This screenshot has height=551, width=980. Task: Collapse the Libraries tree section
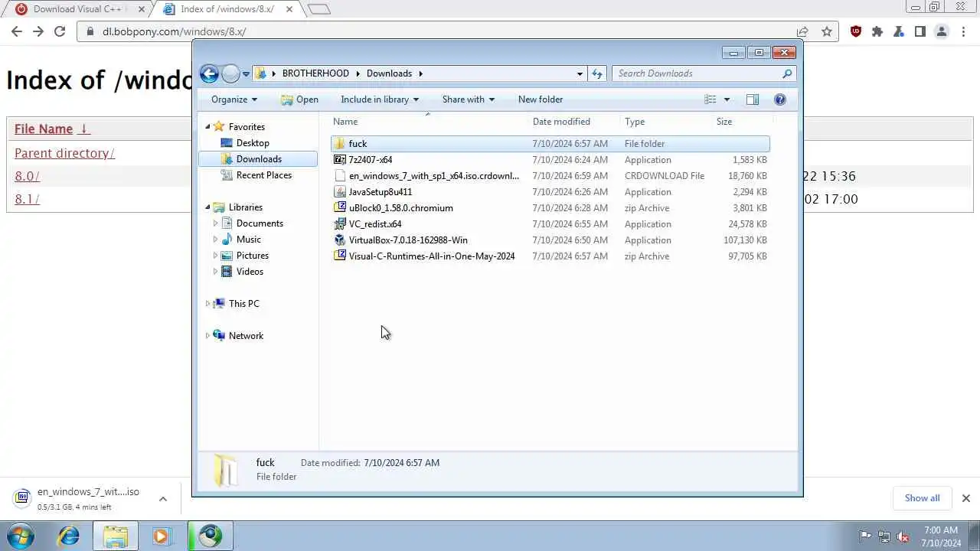[207, 207]
